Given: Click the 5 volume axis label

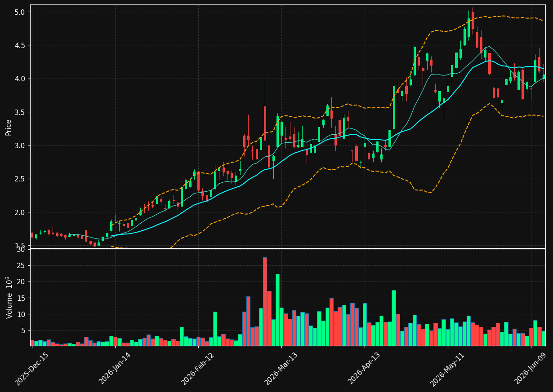Looking at the screenshot, I should 24,330.
